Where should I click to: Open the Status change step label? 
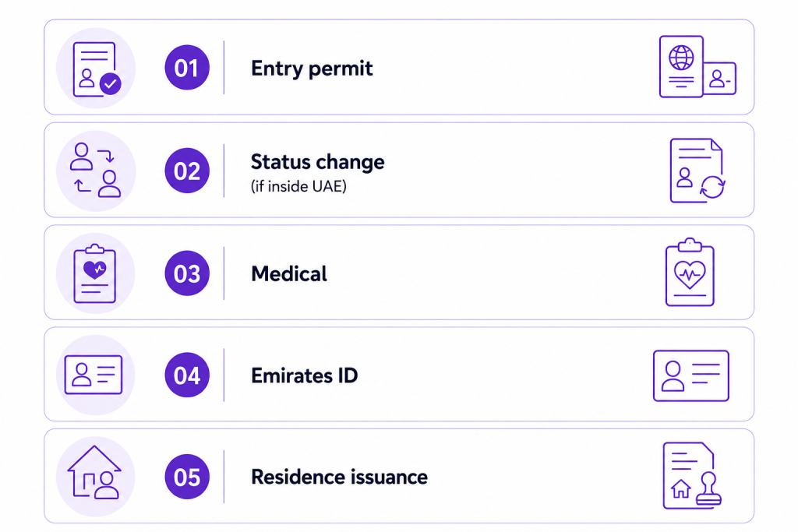318,162
